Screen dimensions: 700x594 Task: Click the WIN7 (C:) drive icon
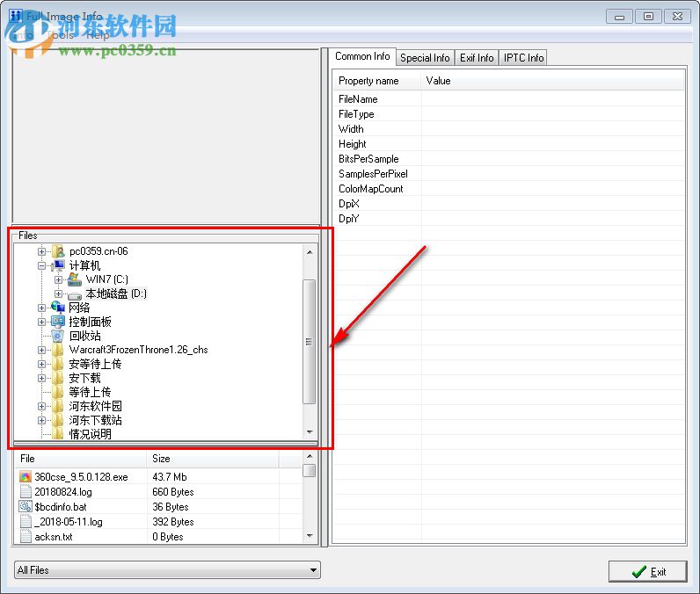(x=75, y=279)
